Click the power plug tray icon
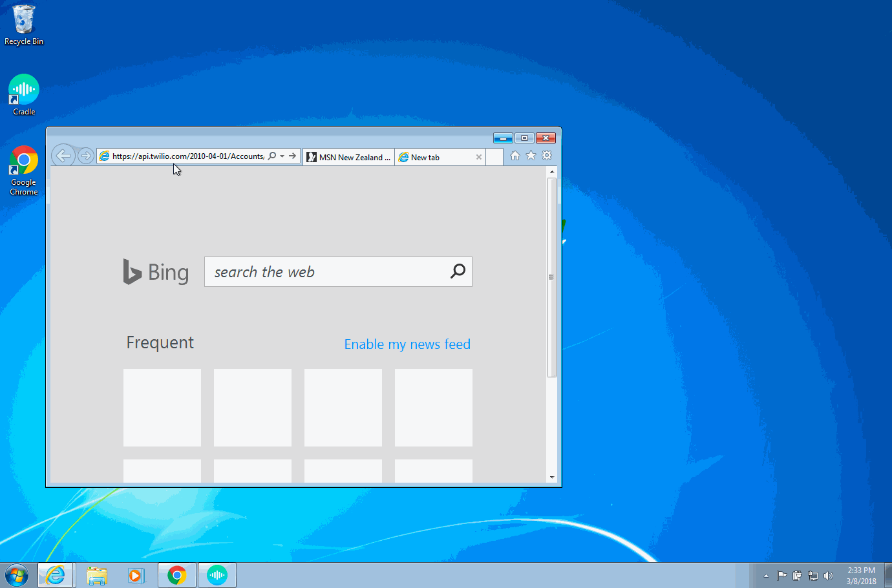Image resolution: width=892 pixels, height=588 pixels. (x=797, y=576)
